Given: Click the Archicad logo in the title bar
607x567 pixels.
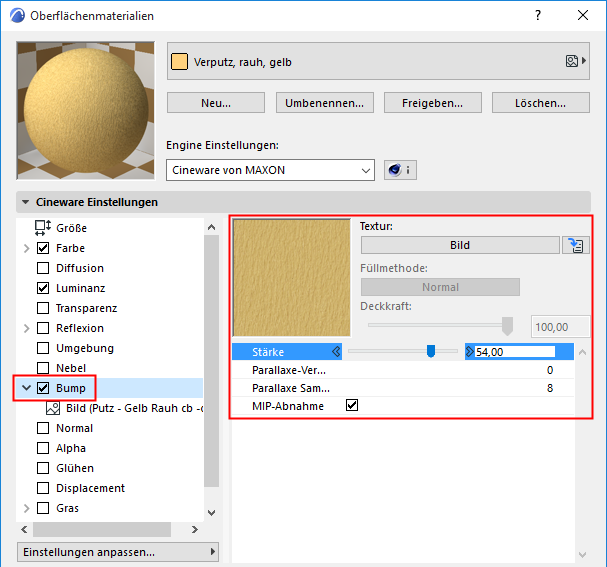Looking at the screenshot, I should click(17, 15).
